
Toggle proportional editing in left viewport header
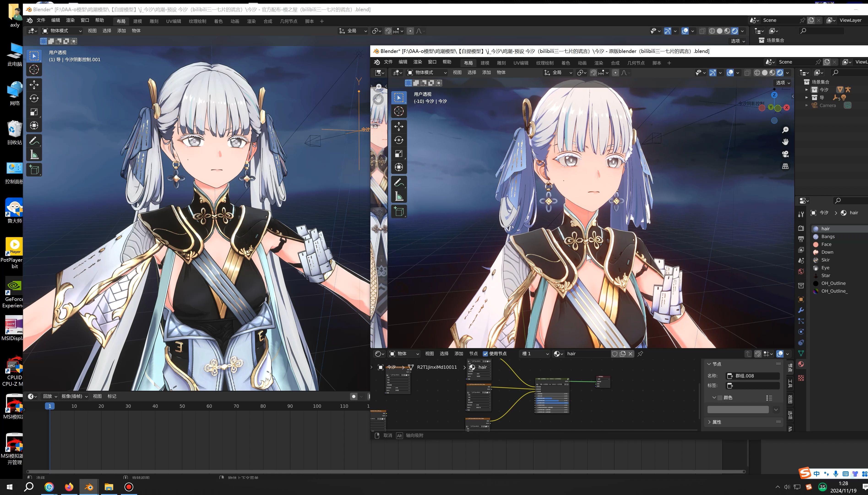(x=410, y=31)
